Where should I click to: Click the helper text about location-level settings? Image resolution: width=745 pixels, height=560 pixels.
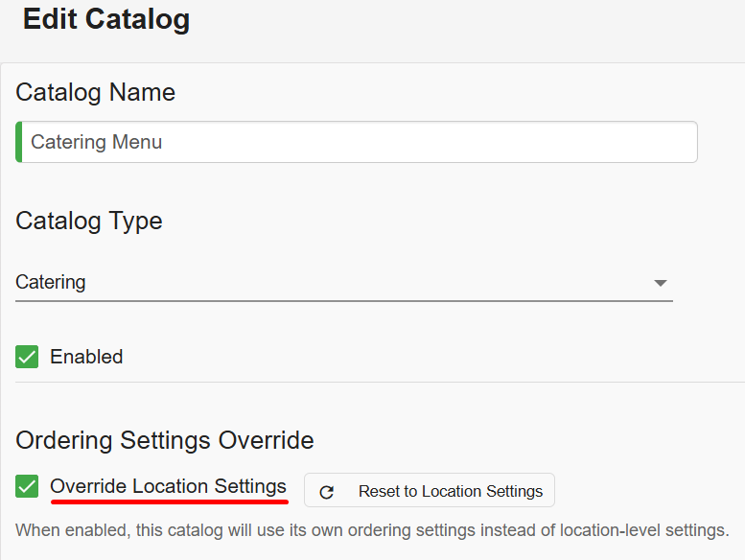372,530
